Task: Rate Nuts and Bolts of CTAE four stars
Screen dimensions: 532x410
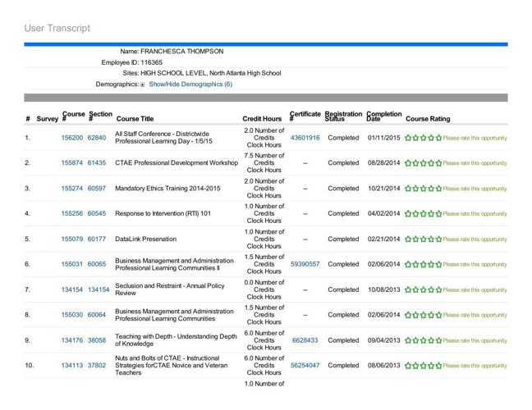Action: 431,366
